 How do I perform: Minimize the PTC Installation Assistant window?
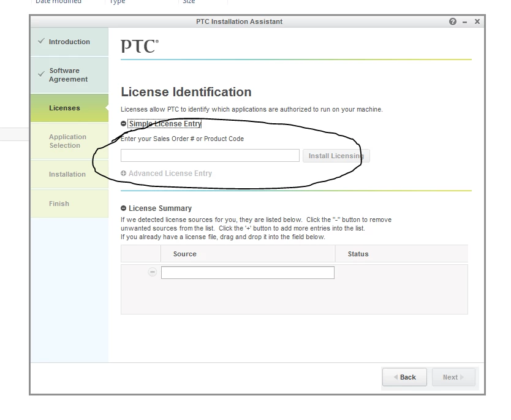coord(464,22)
